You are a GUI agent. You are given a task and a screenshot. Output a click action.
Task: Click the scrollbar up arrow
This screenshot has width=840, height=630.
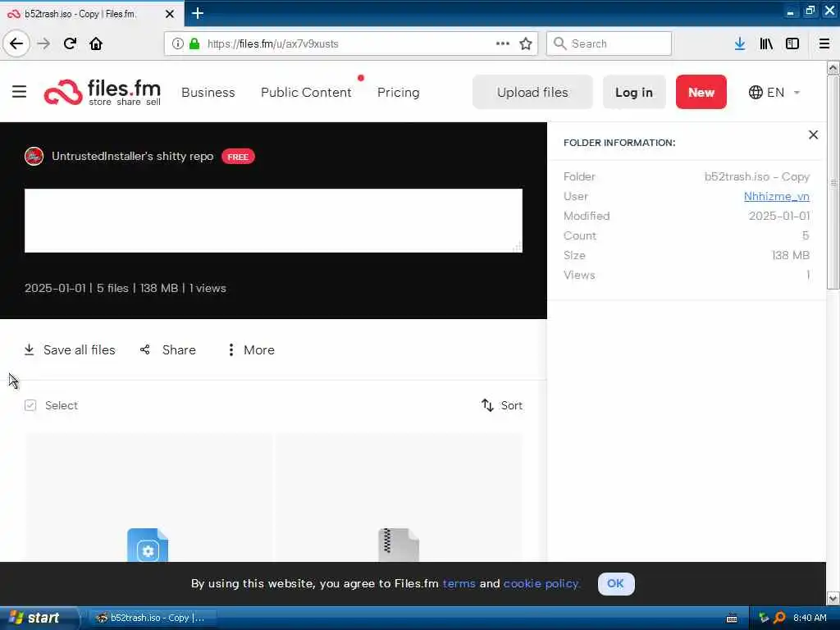[x=833, y=67]
